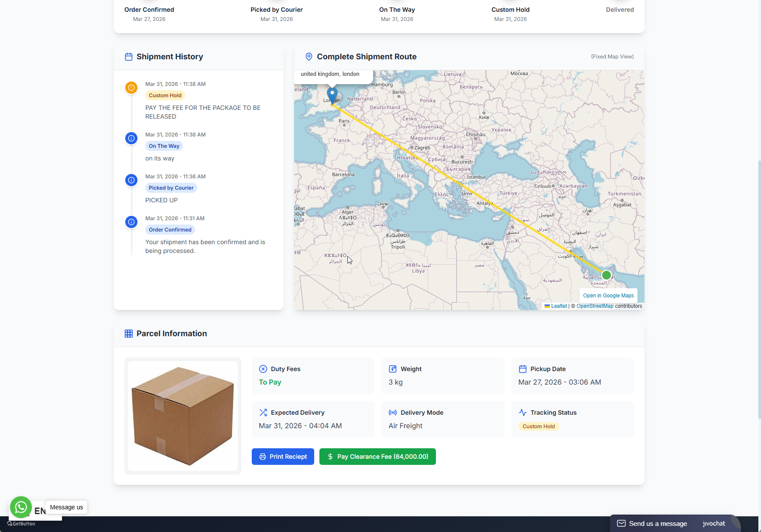Click the Custom Hold badge in history
The height and width of the screenshot is (532, 761).
165,95
